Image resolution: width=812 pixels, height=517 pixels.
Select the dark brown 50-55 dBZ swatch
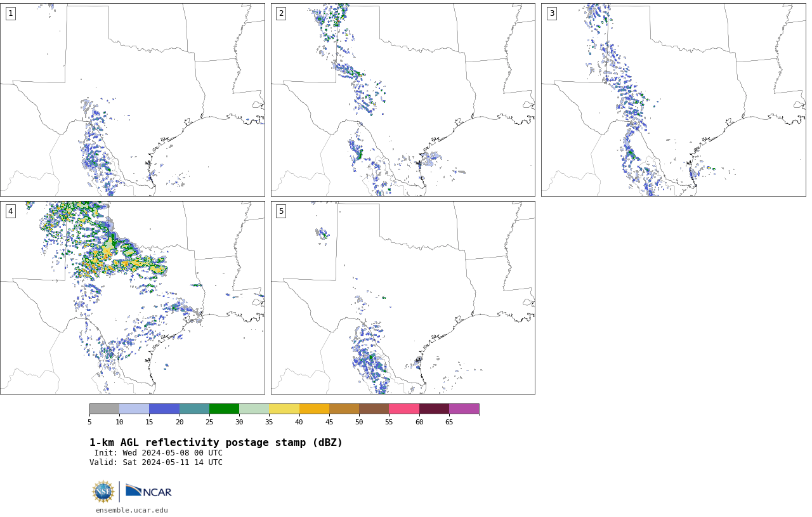click(374, 409)
